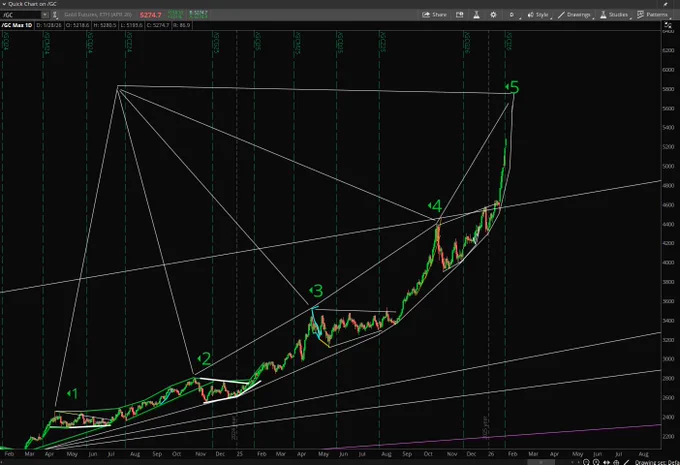Viewport: 680px width, 465px height.
Task: Click the green wave label 3
Action: coord(316,291)
